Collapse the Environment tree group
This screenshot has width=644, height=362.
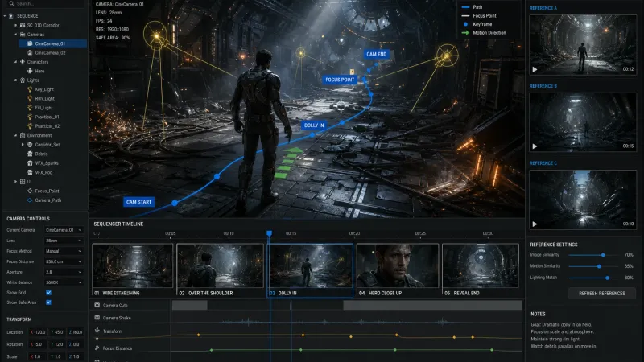click(16, 135)
